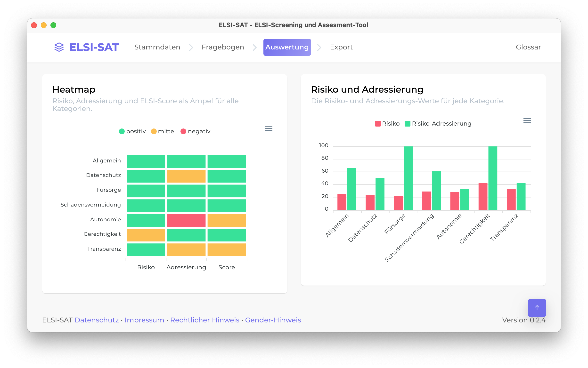
Task: Click the Risiko heatmap column label
Action: click(146, 267)
